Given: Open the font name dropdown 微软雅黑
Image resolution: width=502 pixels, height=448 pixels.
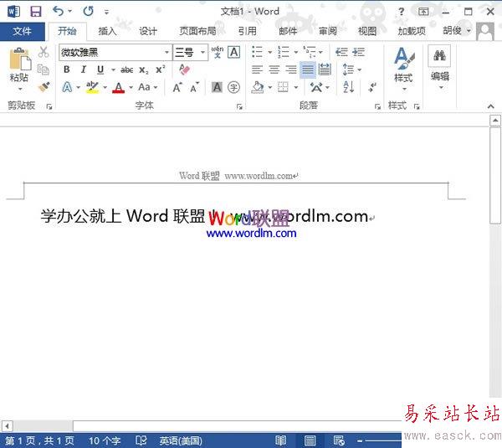Looking at the screenshot, I should tap(166, 52).
